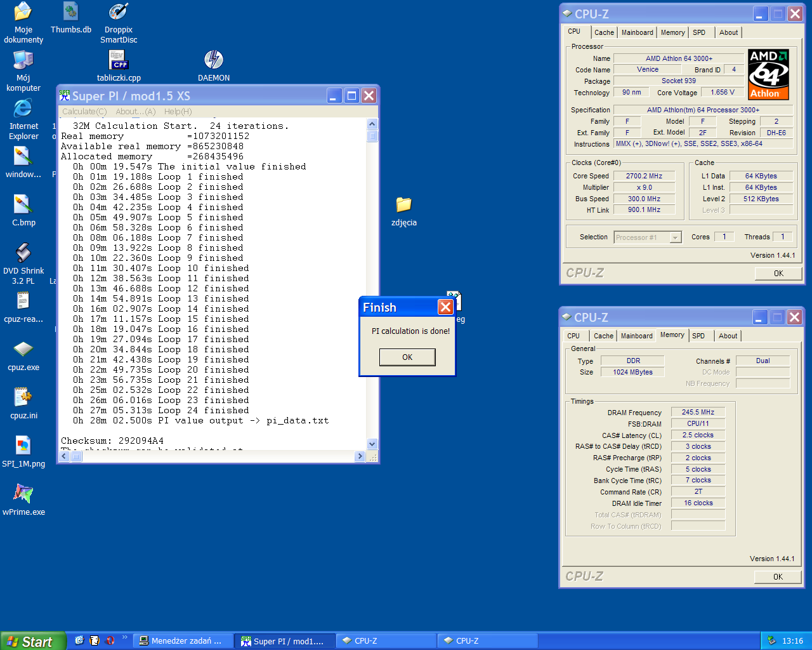Click Super PI vertical scrollbar down arrow

tap(372, 444)
